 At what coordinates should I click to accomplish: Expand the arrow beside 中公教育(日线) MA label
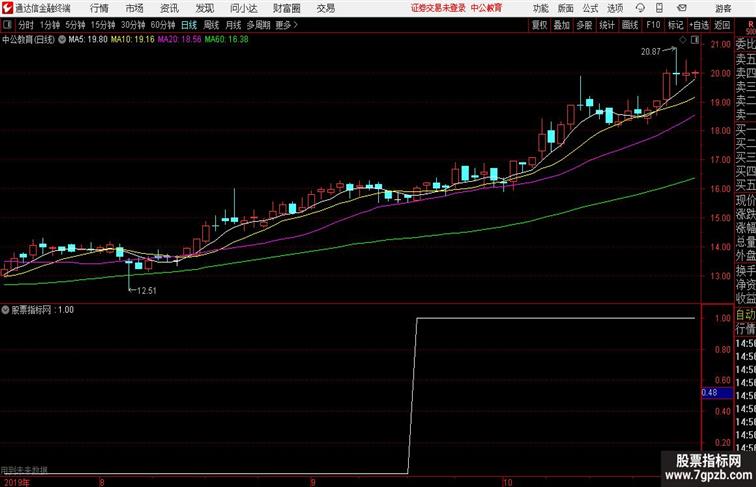[62, 40]
